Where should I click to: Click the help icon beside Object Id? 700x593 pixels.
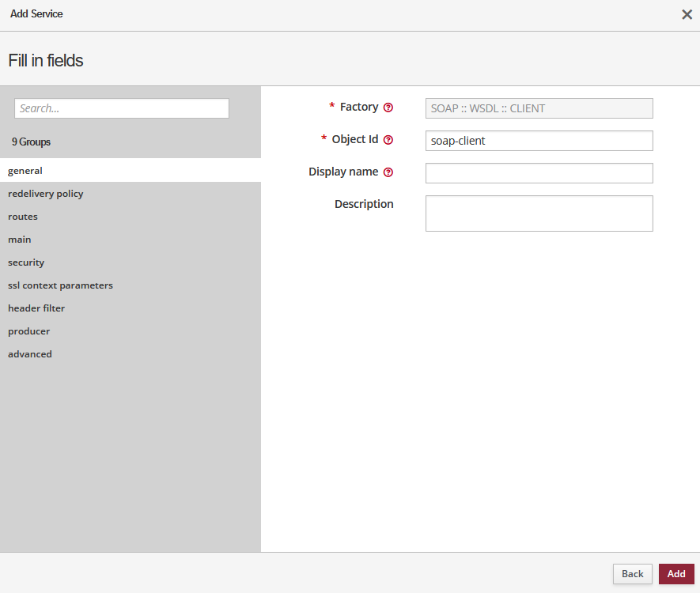[x=388, y=140]
